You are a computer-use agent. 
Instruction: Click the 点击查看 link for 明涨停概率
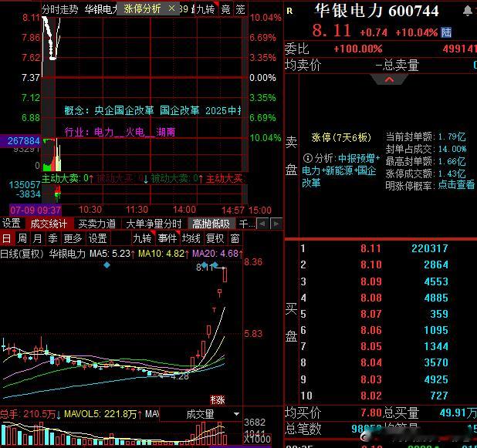pos(456,185)
